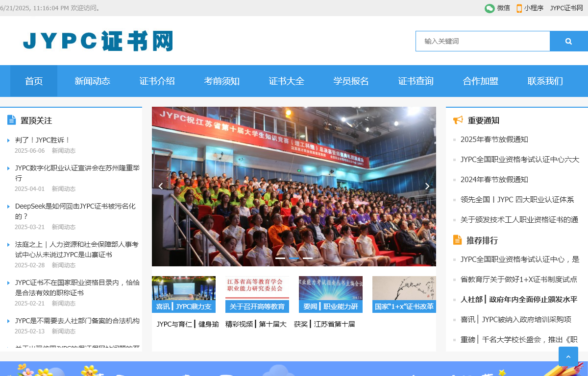Go to next carousel slide arrow
Viewport: 588px width, 376px height.
click(427, 186)
